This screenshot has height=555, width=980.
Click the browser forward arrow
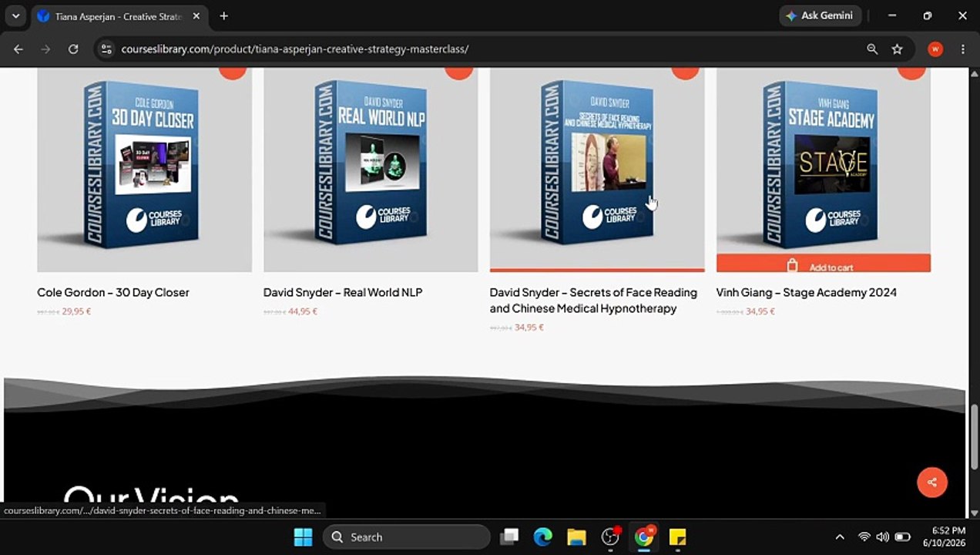coord(45,49)
